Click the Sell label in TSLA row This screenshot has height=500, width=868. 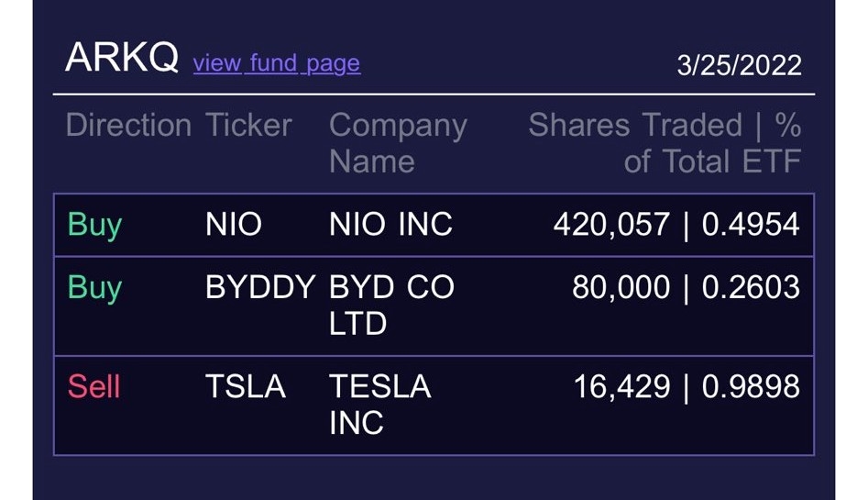[x=93, y=387]
